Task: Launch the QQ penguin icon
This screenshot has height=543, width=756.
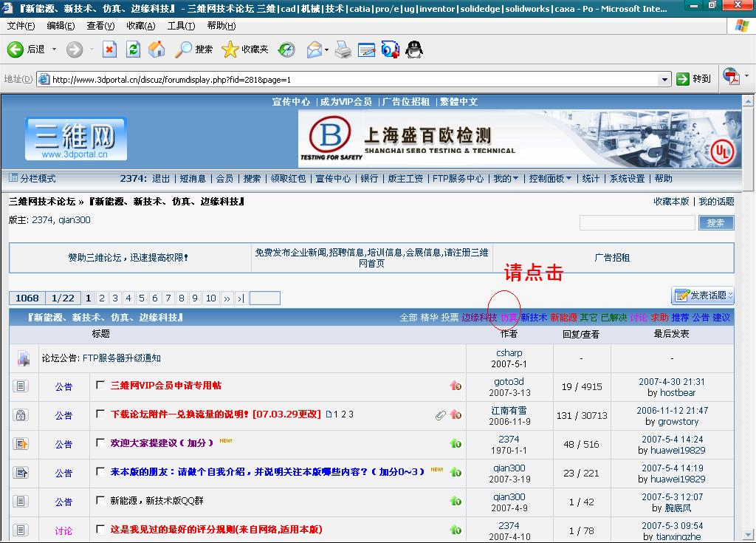Action: click(x=414, y=49)
